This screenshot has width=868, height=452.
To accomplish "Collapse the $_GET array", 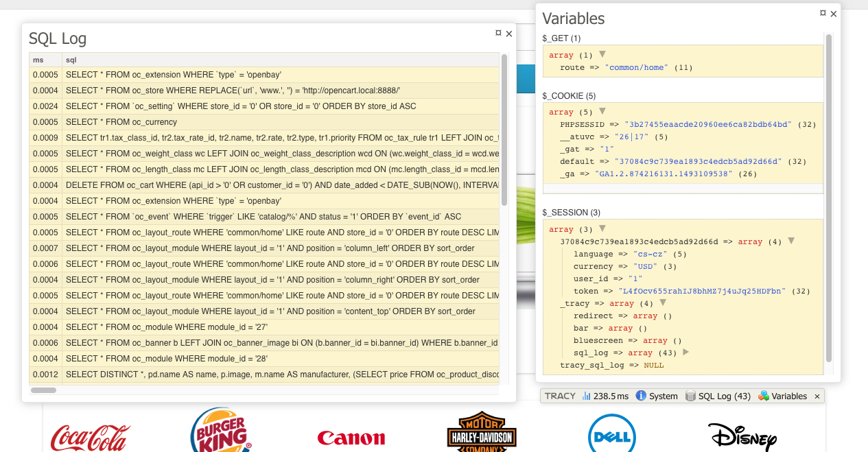I will pyautogui.click(x=602, y=54).
